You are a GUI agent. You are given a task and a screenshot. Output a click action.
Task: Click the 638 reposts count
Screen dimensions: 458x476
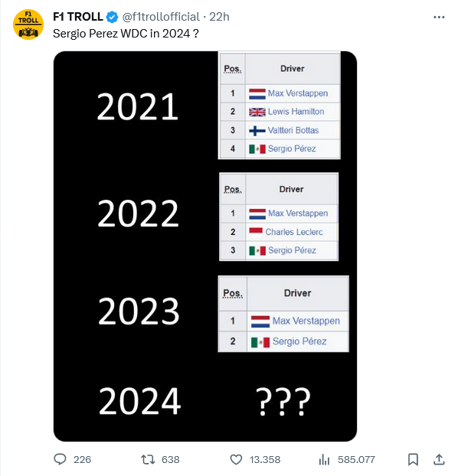coord(171,459)
